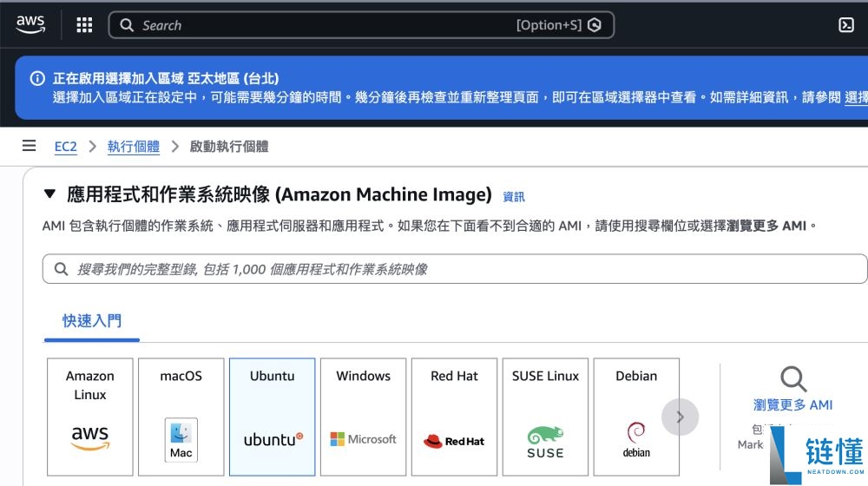Click magnifier icon in AMI search field
868x486 pixels.
pyautogui.click(x=61, y=269)
